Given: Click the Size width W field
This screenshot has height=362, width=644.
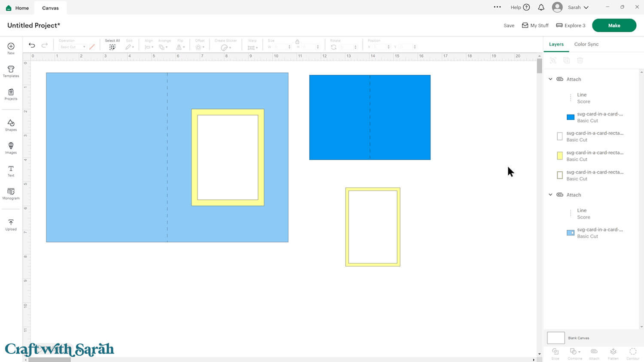Looking at the screenshot, I should 282,47.
